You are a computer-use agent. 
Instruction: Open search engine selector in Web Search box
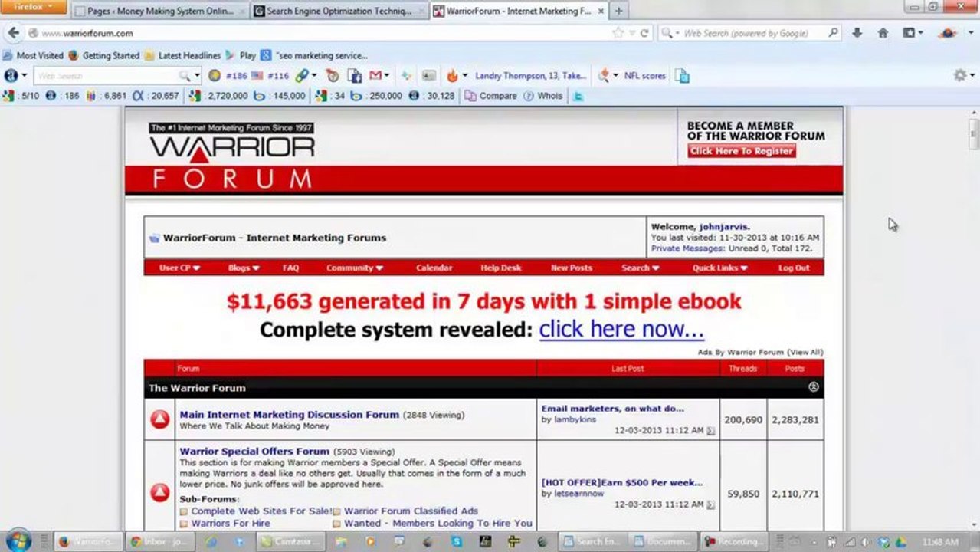670,33
